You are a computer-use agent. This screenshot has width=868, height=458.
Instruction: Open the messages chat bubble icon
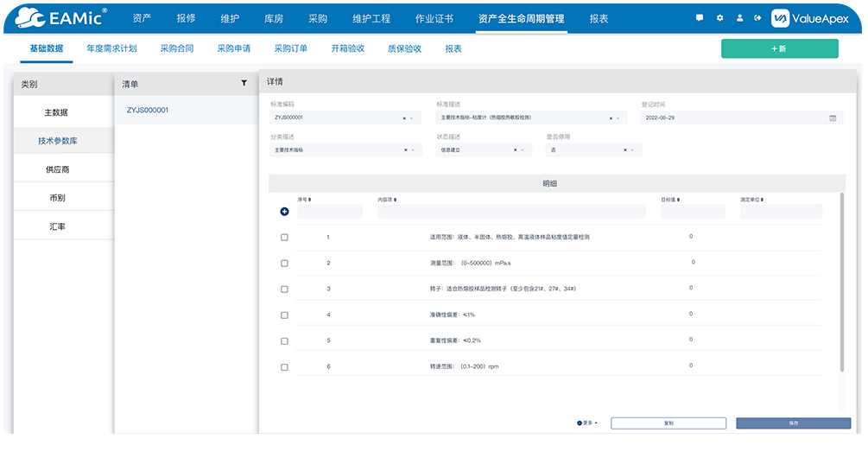[700, 18]
